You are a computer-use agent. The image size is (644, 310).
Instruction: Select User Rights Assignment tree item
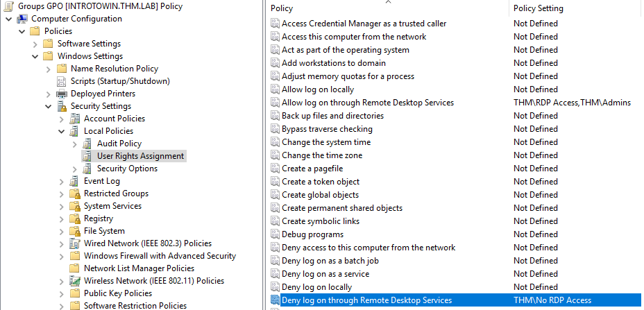140,156
